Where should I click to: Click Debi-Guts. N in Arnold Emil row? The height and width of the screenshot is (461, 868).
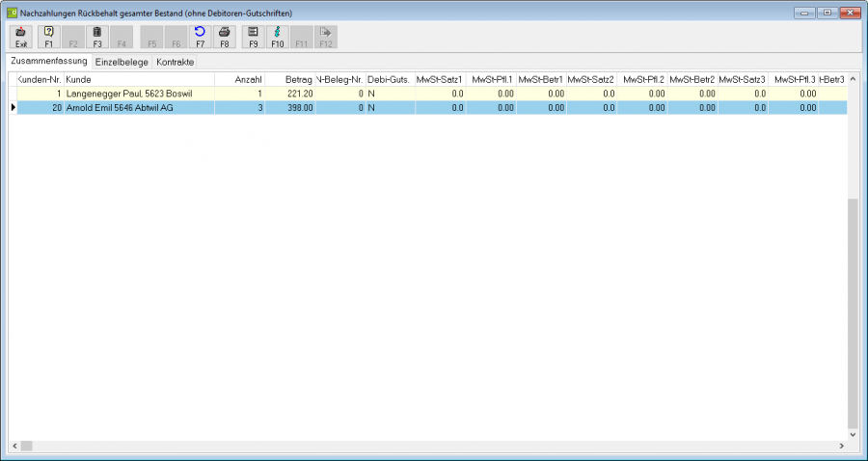[x=391, y=108]
